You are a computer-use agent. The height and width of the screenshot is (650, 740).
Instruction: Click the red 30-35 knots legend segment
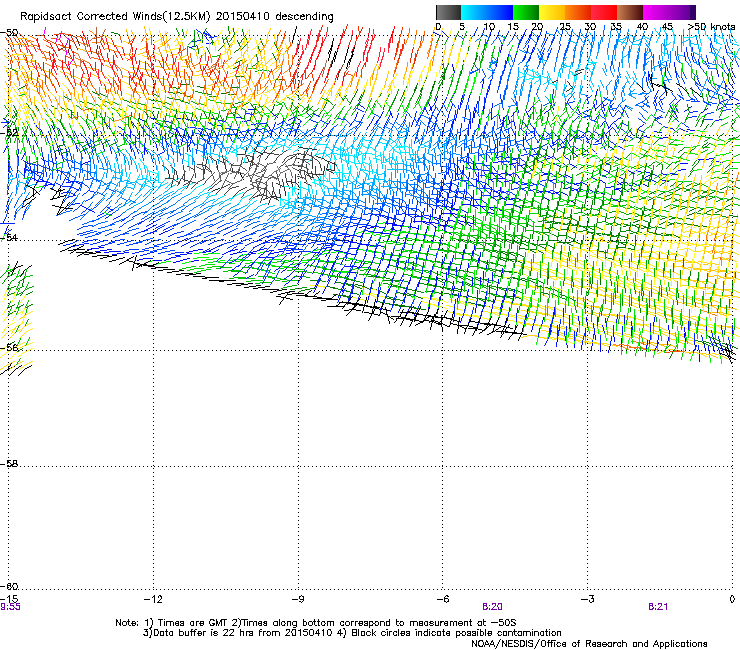click(604, 12)
